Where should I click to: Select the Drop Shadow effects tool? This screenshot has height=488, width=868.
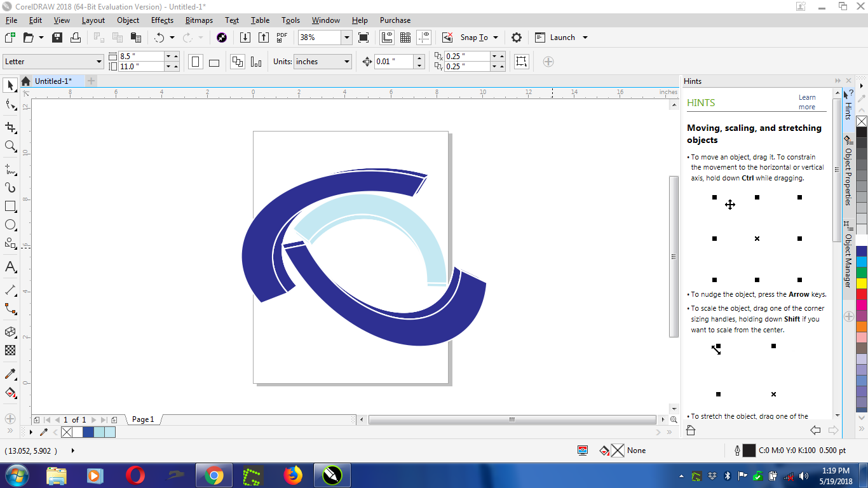tap(10, 332)
